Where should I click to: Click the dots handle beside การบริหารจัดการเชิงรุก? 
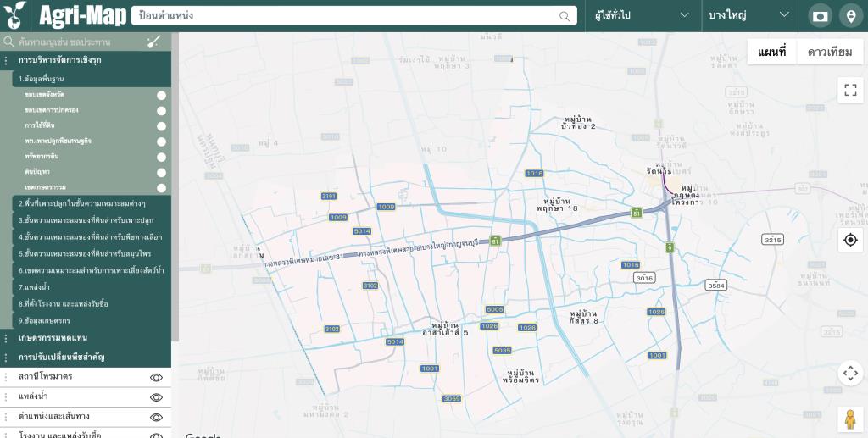[6, 60]
